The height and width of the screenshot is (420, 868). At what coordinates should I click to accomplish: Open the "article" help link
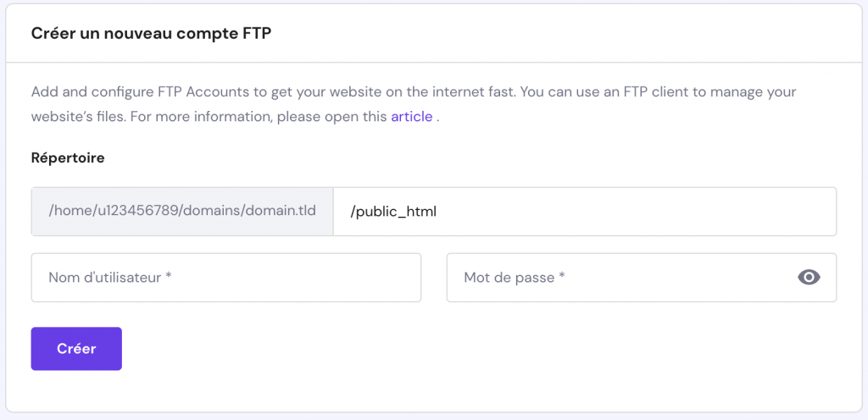tap(411, 117)
